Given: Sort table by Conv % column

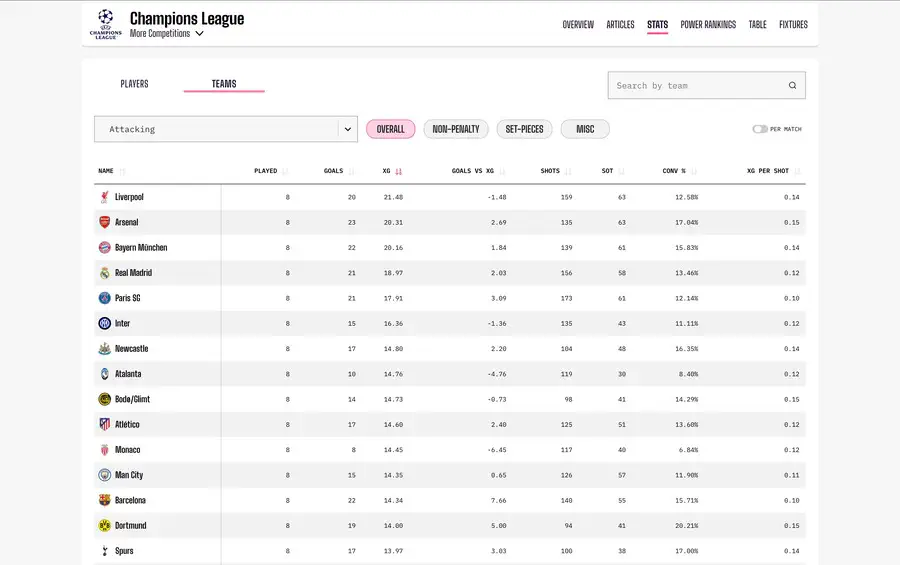Looking at the screenshot, I should click(x=680, y=171).
